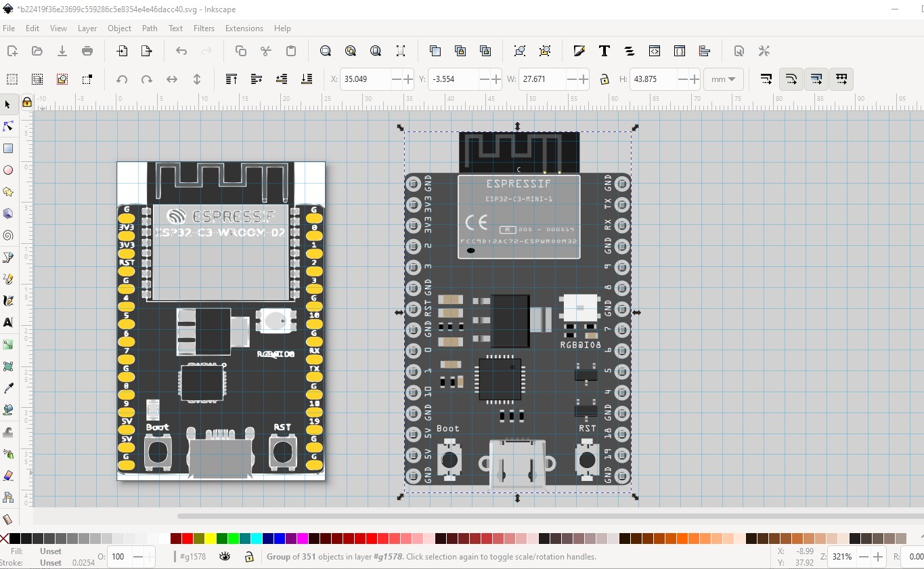This screenshot has width=924, height=569.
Task: Toggle move gradients with objects
Action: [x=816, y=79]
